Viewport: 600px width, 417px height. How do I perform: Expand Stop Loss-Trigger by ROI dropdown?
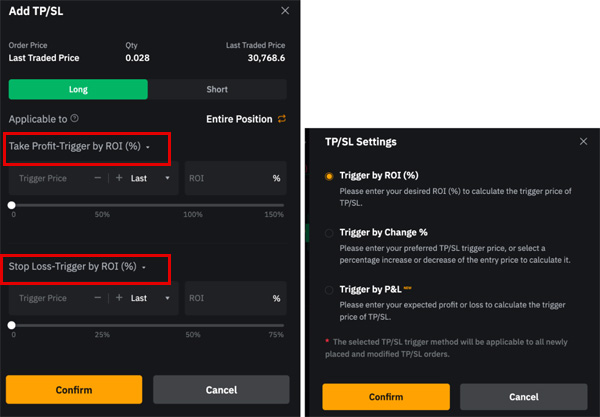77,267
